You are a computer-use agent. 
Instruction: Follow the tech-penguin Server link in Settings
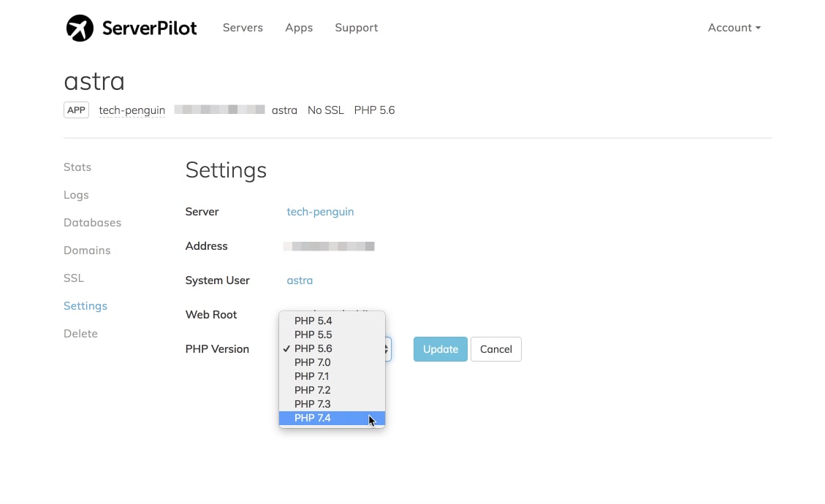(x=320, y=212)
